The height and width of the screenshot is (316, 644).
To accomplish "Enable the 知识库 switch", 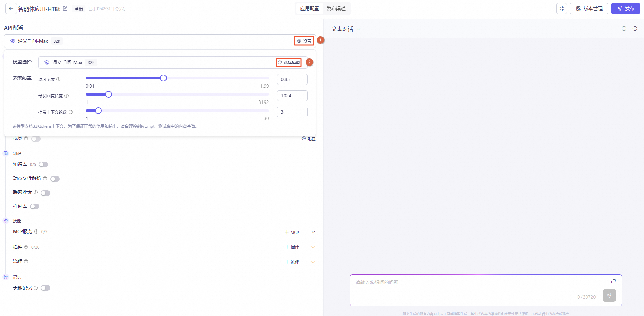I will [x=43, y=164].
